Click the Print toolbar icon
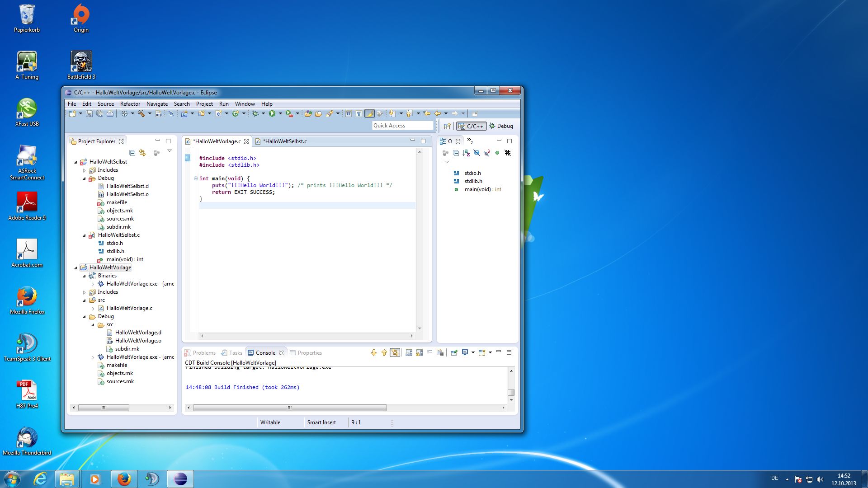 (110, 114)
